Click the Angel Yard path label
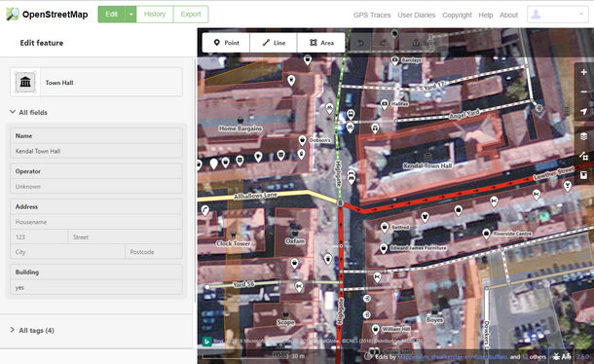 pyautogui.click(x=464, y=114)
